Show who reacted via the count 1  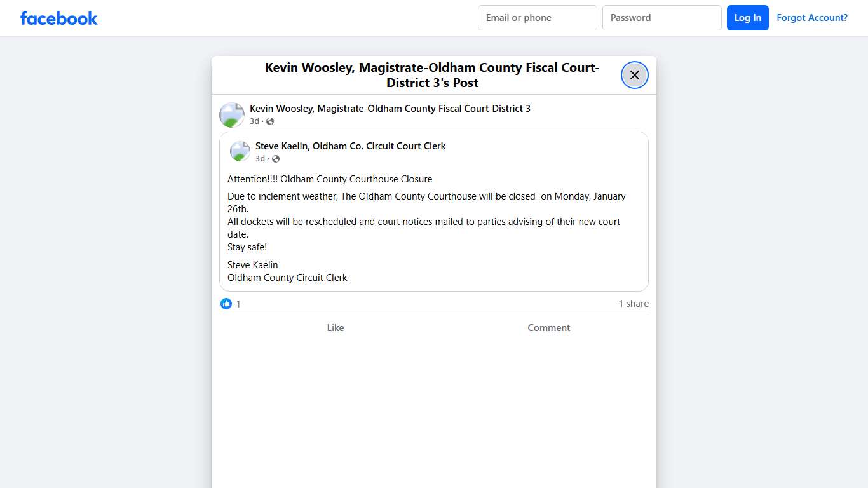pos(238,304)
